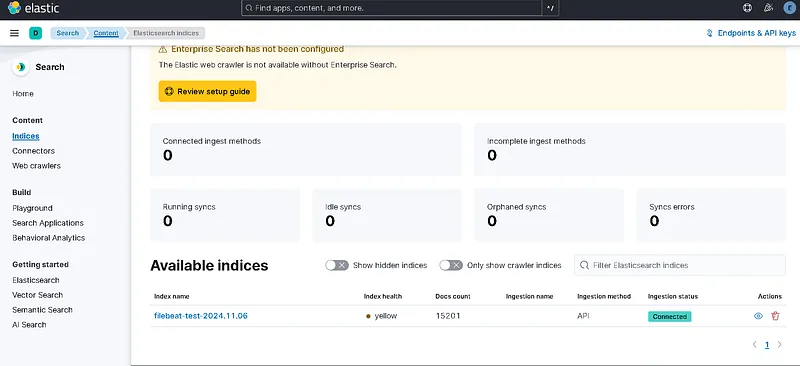Image resolution: width=800 pixels, height=366 pixels.
Task: Click the Connected ingest methods card
Action: [x=306, y=149]
